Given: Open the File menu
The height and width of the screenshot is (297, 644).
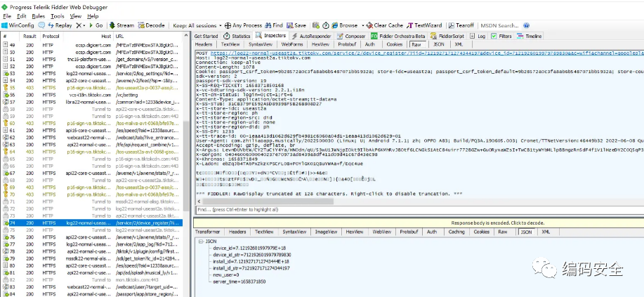Looking at the screenshot, I should click(x=7, y=16).
